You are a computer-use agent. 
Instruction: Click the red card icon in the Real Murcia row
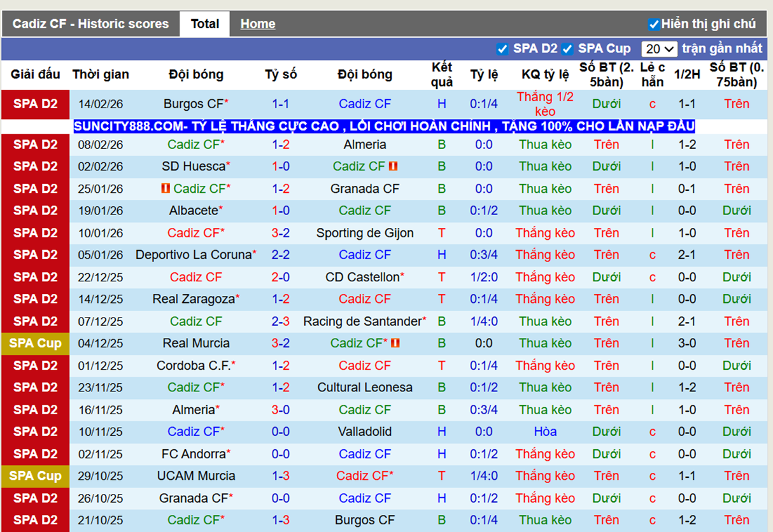[395, 343]
